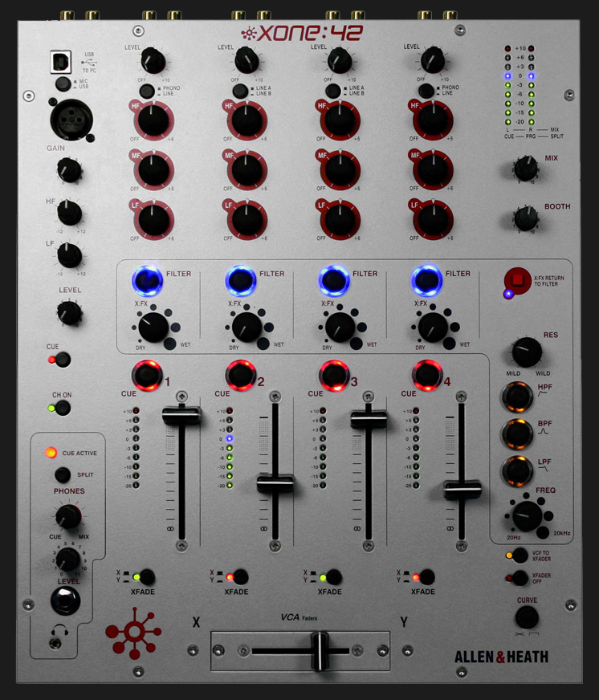Click the mic LEVEL knob
This screenshot has height=700, width=599.
[x=69, y=312]
